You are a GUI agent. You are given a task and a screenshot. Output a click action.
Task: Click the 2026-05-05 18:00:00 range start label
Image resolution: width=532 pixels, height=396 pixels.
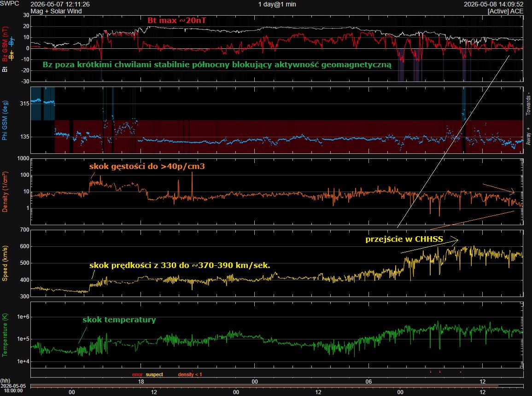13,388
